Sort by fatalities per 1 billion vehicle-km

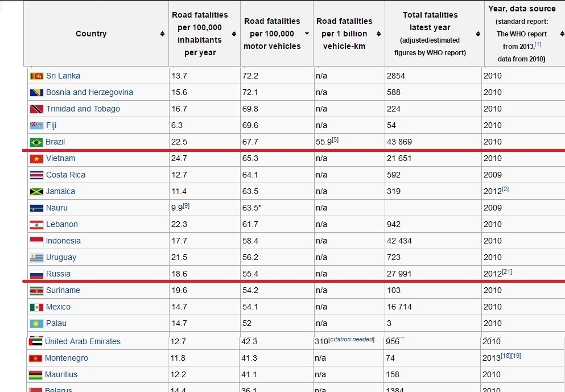(379, 34)
